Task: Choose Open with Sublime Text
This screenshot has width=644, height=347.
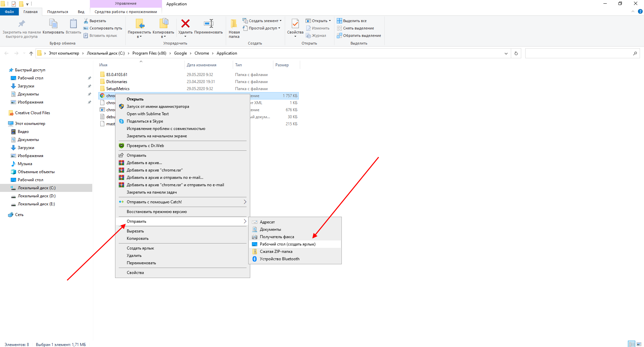Action: (x=182, y=114)
